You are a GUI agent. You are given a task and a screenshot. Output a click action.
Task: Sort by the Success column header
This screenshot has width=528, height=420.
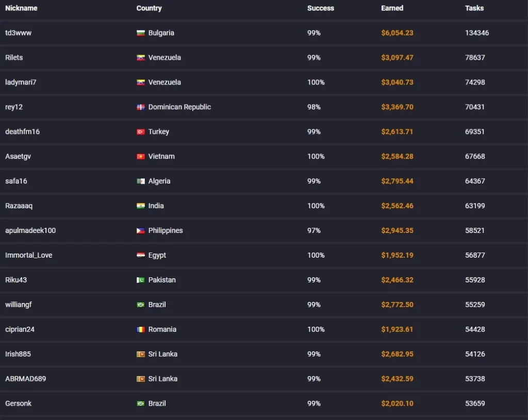(x=321, y=8)
